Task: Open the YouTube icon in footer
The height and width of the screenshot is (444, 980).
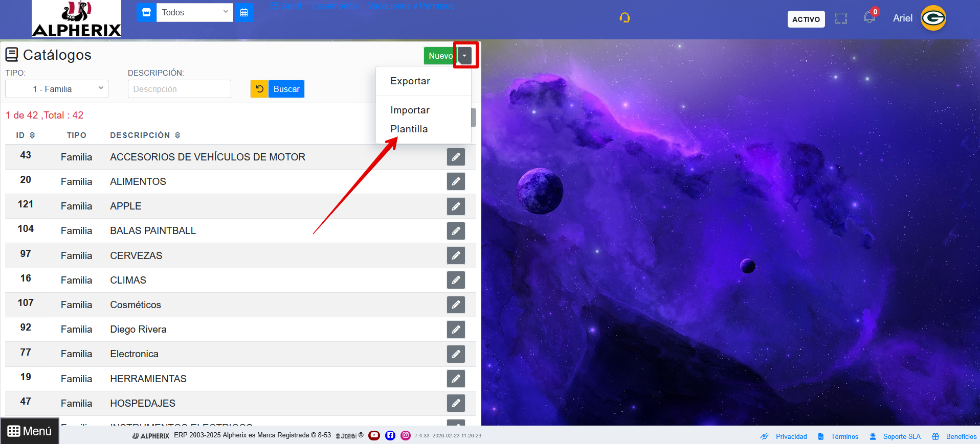Action: click(374, 435)
